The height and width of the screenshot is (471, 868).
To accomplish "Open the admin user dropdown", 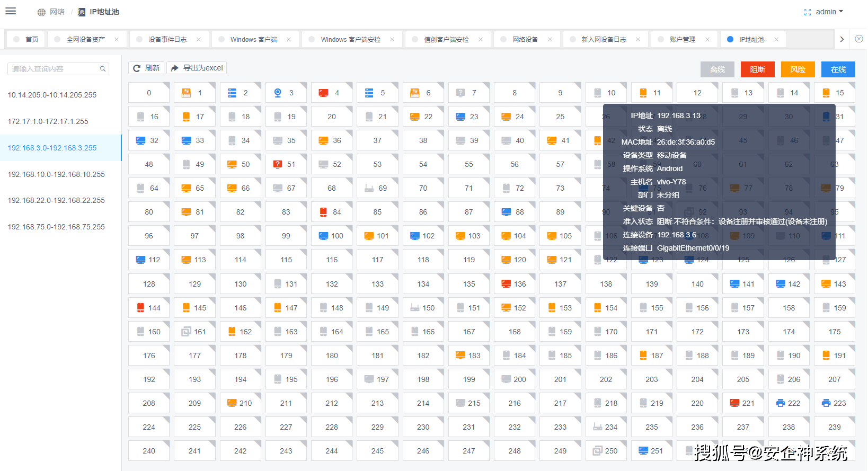I will pyautogui.click(x=829, y=12).
